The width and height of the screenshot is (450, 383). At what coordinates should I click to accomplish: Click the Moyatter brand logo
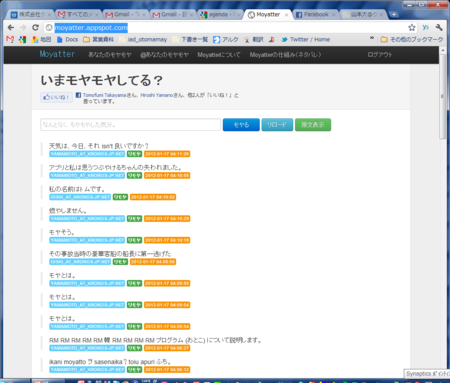click(57, 54)
